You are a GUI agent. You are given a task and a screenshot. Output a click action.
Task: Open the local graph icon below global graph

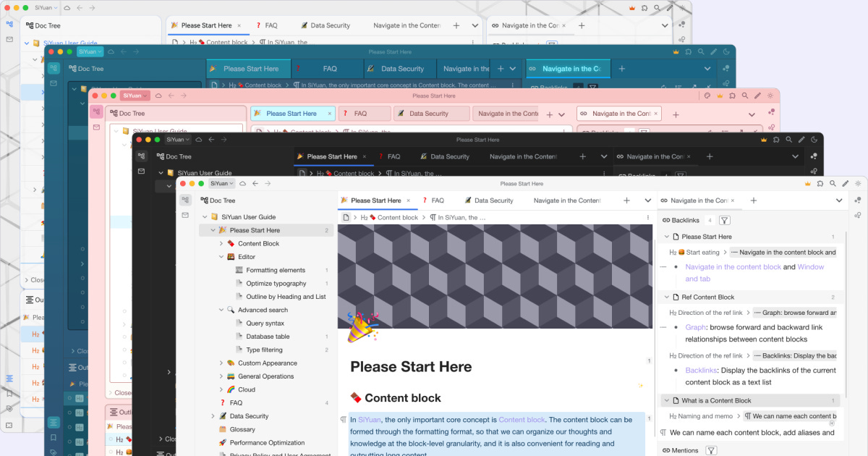pos(858,215)
